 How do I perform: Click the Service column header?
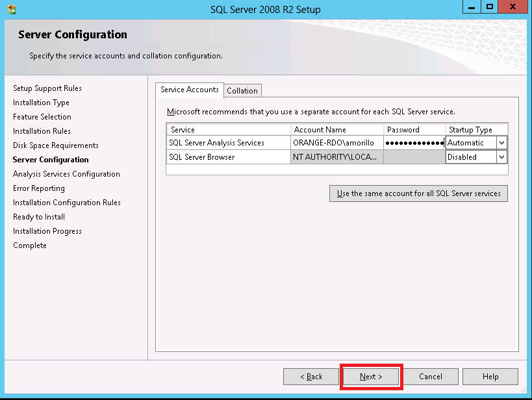(229, 130)
